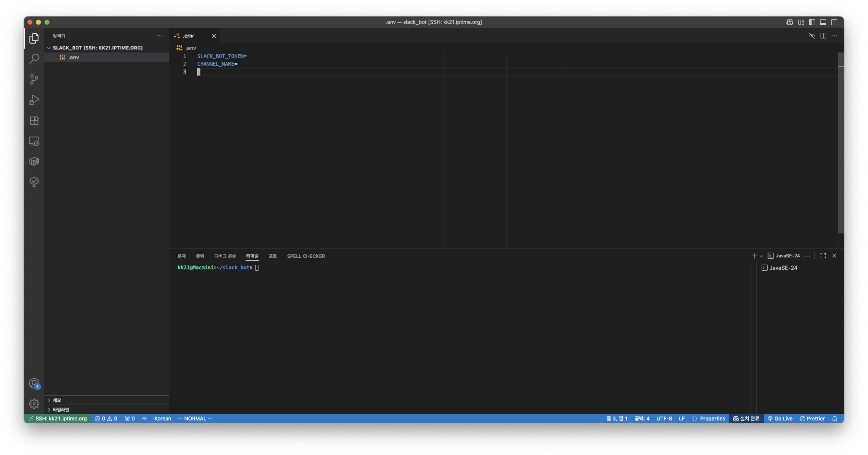Expand the 개요 outline section
The image size is (868, 455).
tap(49, 400)
